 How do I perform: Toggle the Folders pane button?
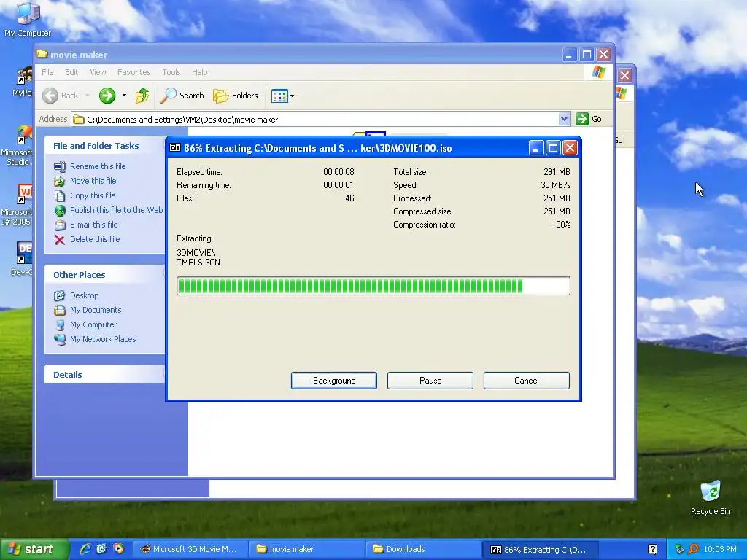click(236, 96)
